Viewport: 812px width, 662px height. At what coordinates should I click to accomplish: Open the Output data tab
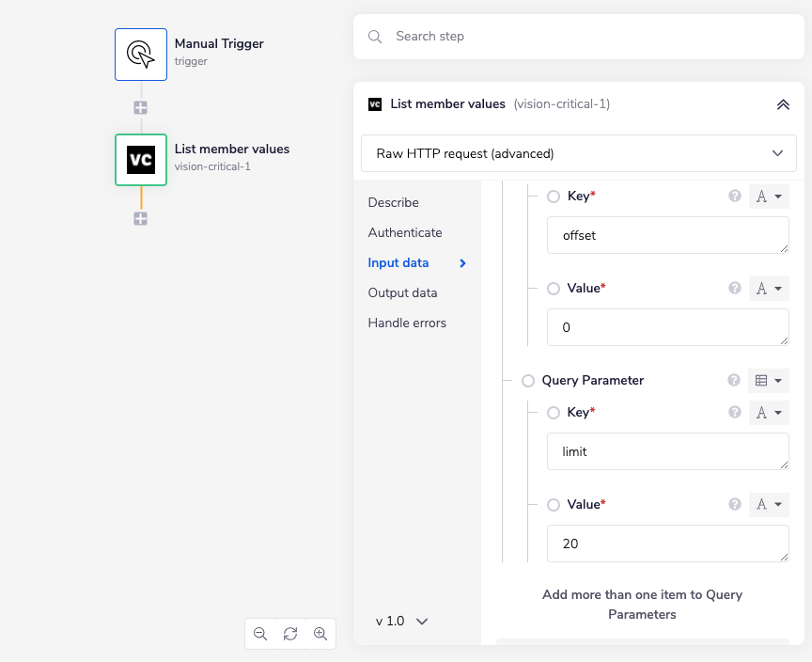click(x=402, y=292)
